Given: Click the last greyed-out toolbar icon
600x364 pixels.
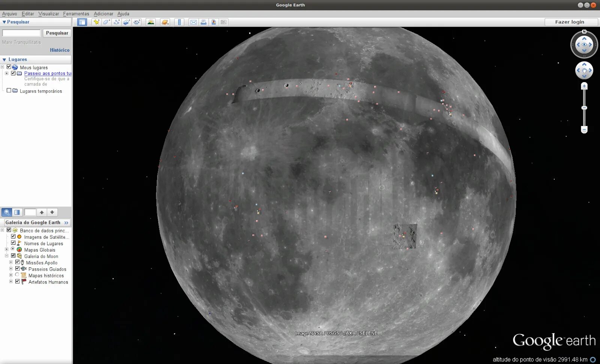Looking at the screenshot, I should pos(224,22).
